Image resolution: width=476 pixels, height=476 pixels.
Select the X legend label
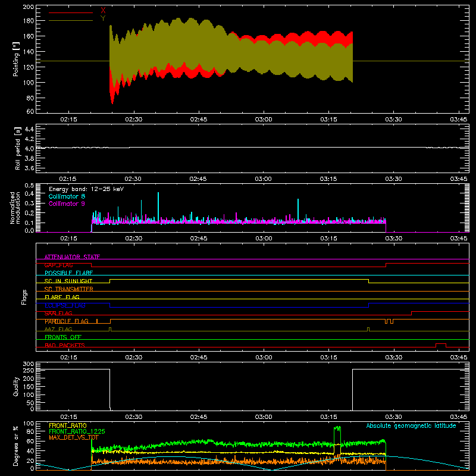103,11
